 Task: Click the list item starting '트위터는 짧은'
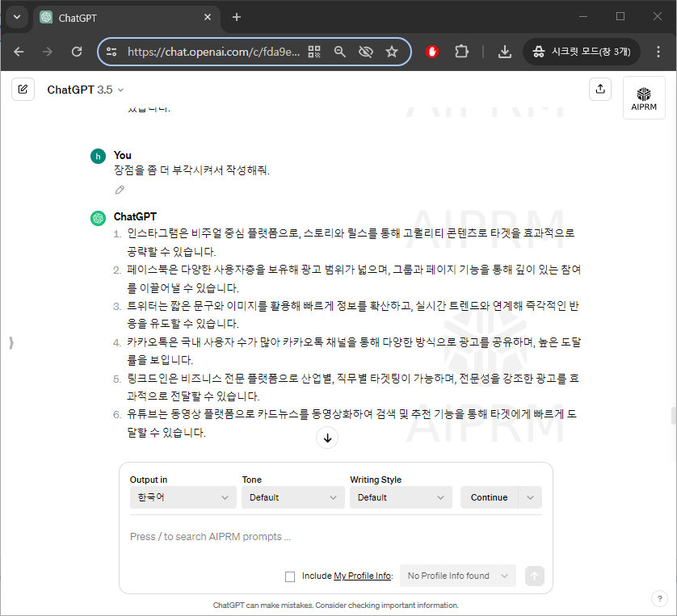[x=354, y=315]
